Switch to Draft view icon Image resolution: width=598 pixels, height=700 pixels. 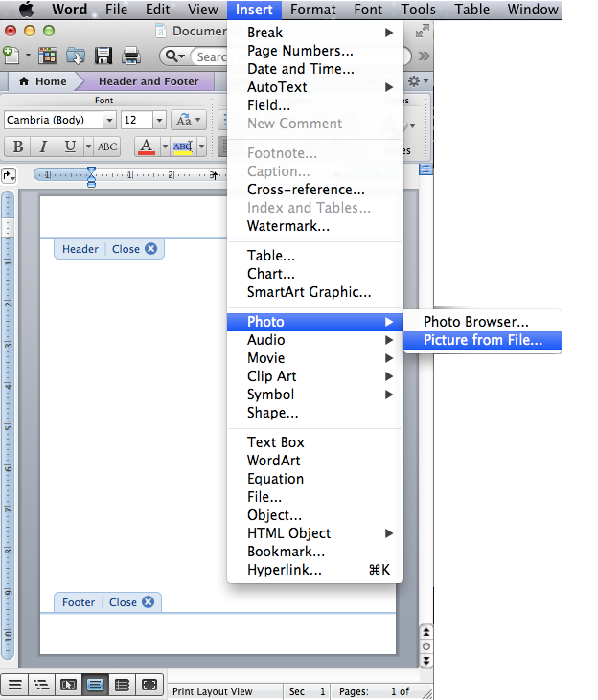(x=14, y=685)
